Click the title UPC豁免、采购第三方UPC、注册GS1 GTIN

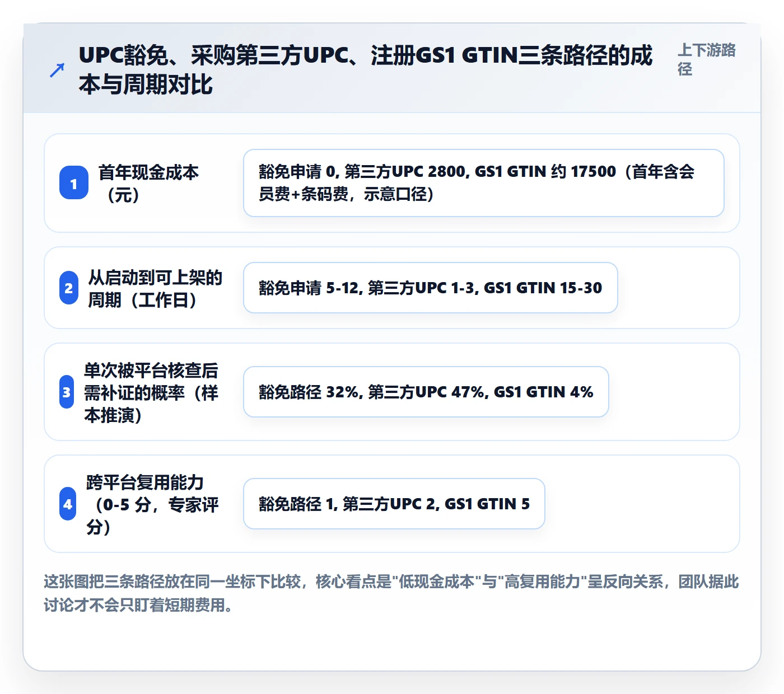coord(366,70)
